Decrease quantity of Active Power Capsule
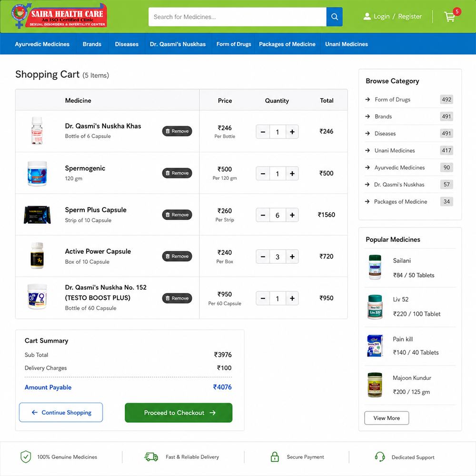Screen dimensions: 476x476 [x=263, y=257]
